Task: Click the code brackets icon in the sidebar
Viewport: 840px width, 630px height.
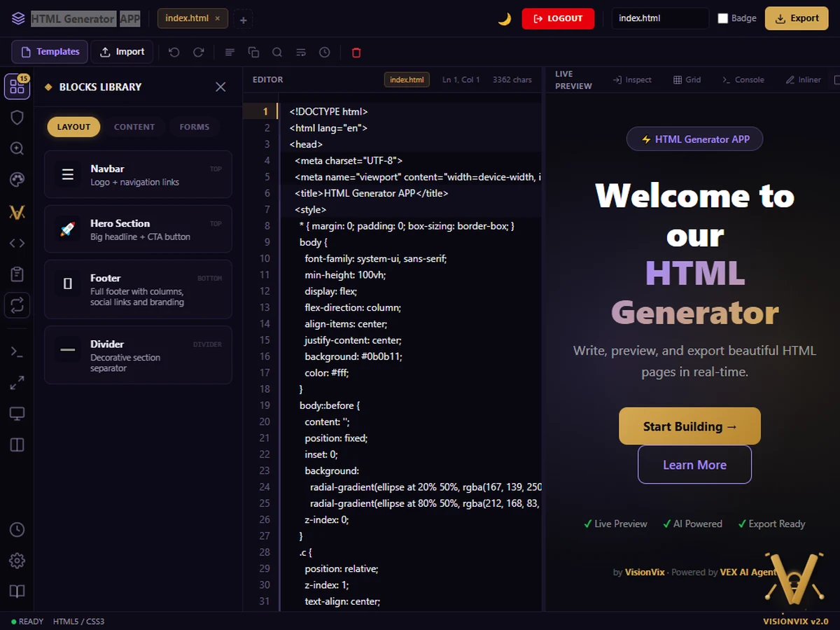Action: pyautogui.click(x=17, y=243)
